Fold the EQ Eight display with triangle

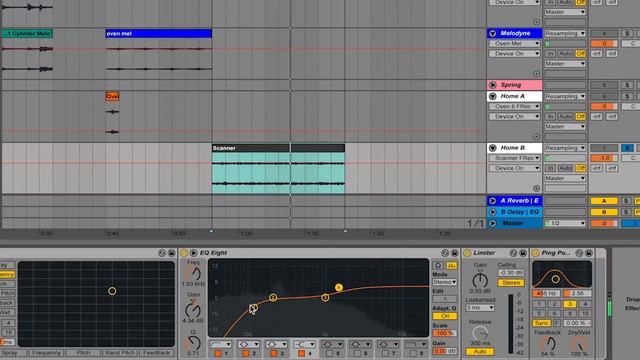[x=193, y=253]
